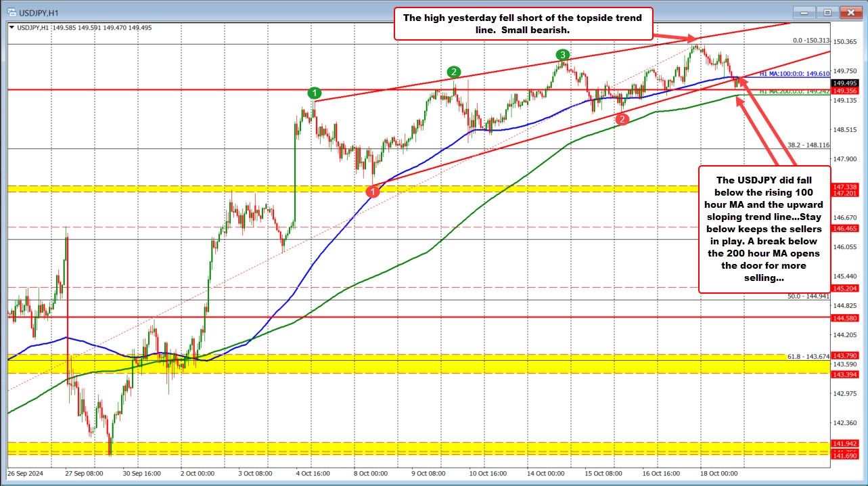Screen dimensions: 868x486
Task: Select the current price tag 149.495 on the axis
Action: pos(844,83)
